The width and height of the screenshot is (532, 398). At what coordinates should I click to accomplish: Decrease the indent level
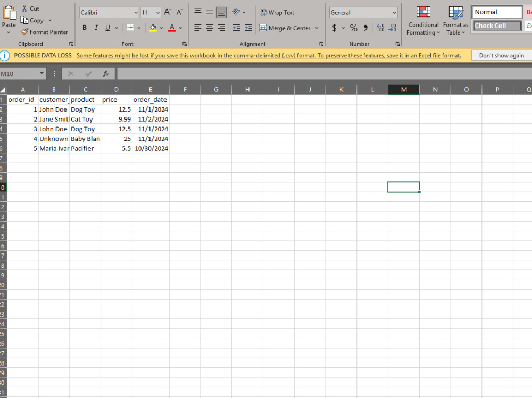click(x=237, y=28)
